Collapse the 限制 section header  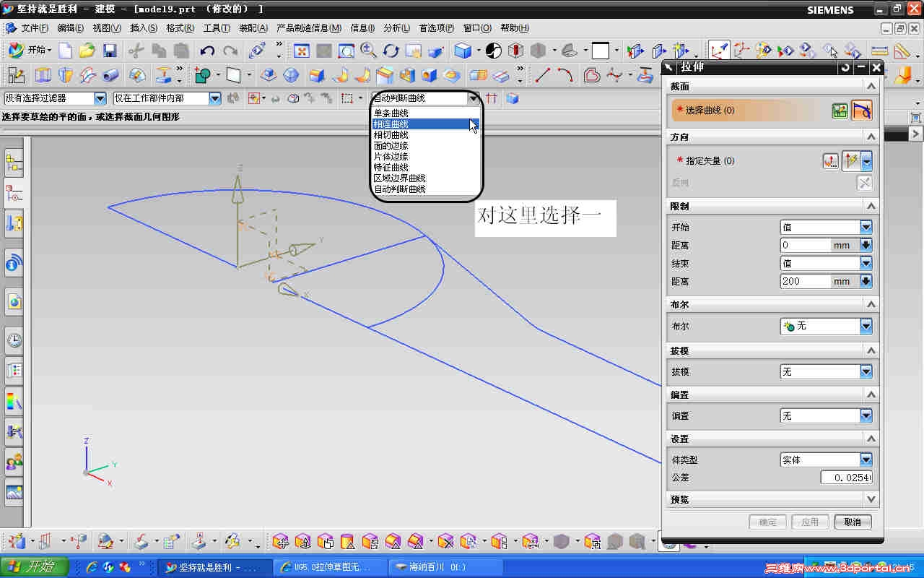coord(772,206)
